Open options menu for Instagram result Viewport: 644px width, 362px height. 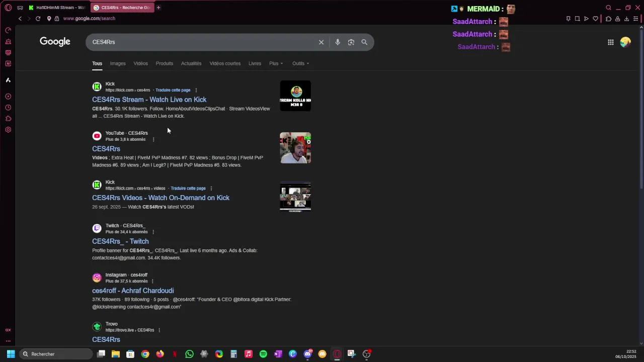point(152,281)
